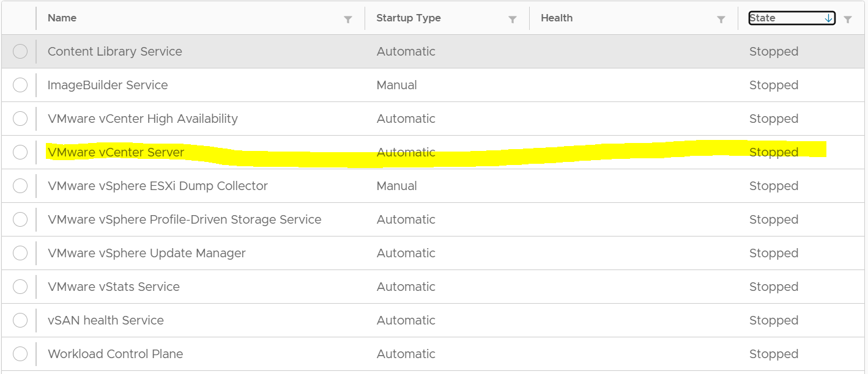Open the State column sort dropdown
Image resolution: width=868 pixels, height=374 pixels.
(x=792, y=18)
